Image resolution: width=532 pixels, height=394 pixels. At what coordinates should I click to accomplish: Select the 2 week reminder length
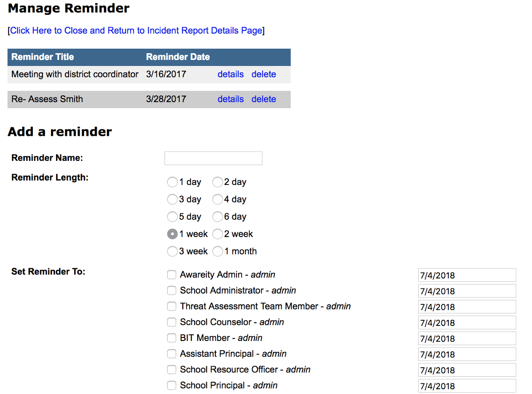tap(218, 234)
